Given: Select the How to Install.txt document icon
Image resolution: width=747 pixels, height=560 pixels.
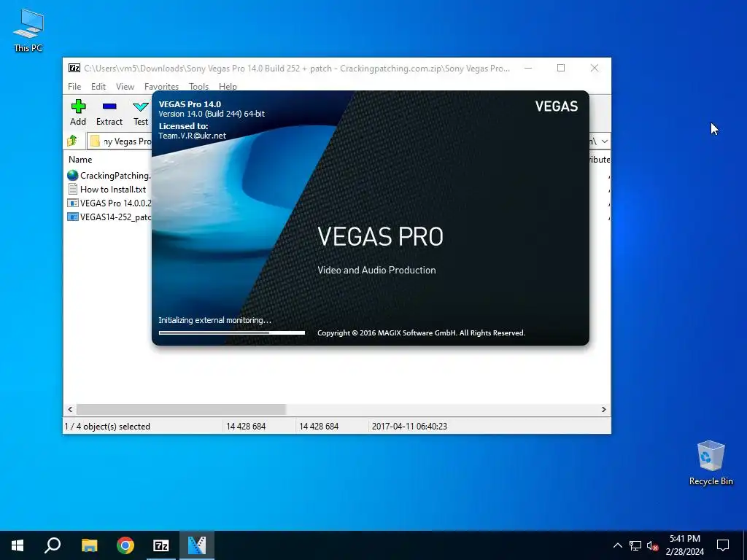Looking at the screenshot, I should (72, 189).
